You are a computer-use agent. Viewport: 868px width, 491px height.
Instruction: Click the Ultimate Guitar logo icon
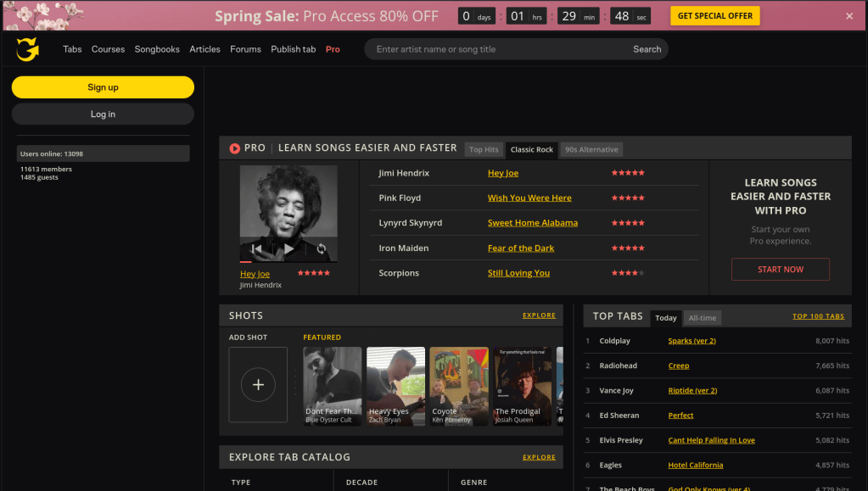point(28,49)
